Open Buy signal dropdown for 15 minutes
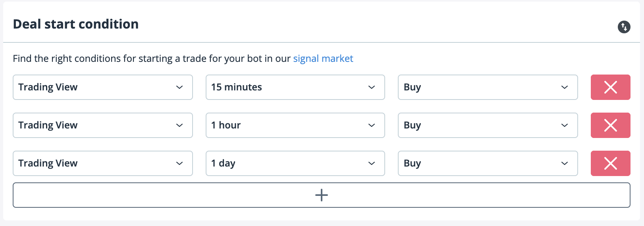Viewport: 644px width, 226px height. tap(488, 87)
